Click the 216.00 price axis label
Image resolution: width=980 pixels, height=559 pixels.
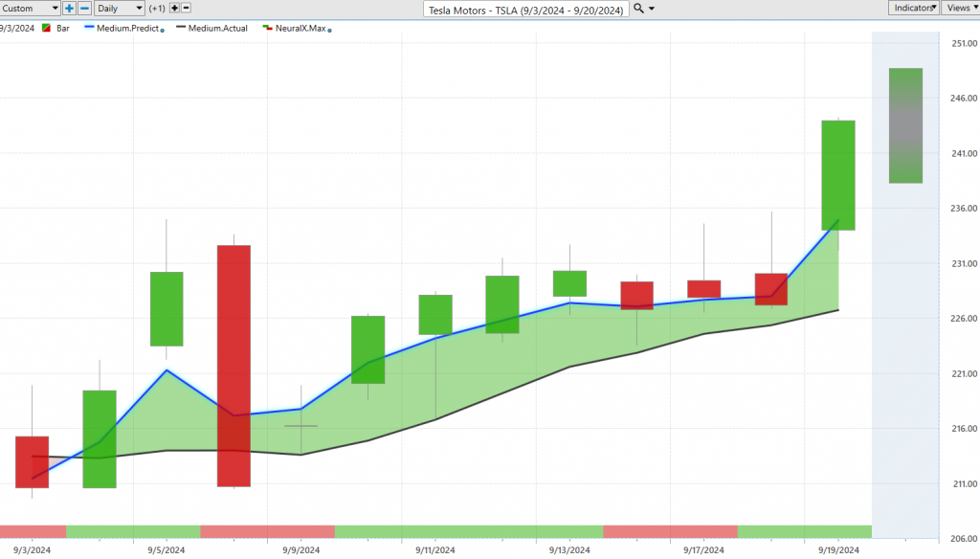[965, 428]
